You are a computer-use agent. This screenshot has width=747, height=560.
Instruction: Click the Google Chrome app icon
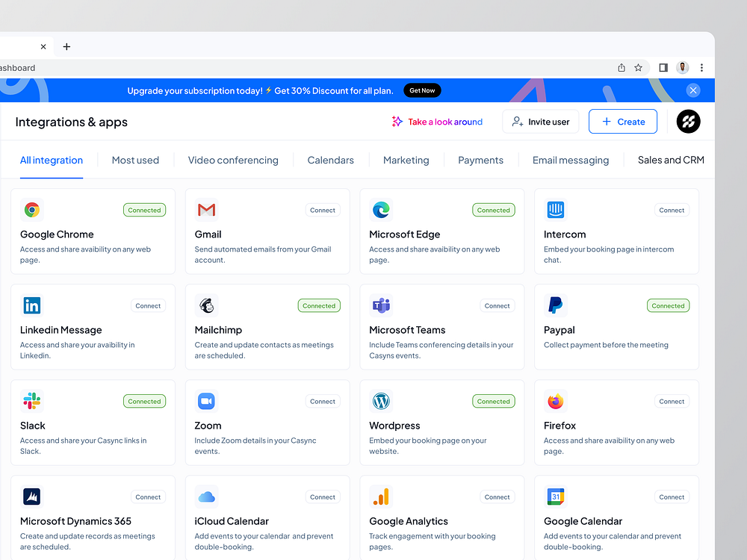[31, 210]
